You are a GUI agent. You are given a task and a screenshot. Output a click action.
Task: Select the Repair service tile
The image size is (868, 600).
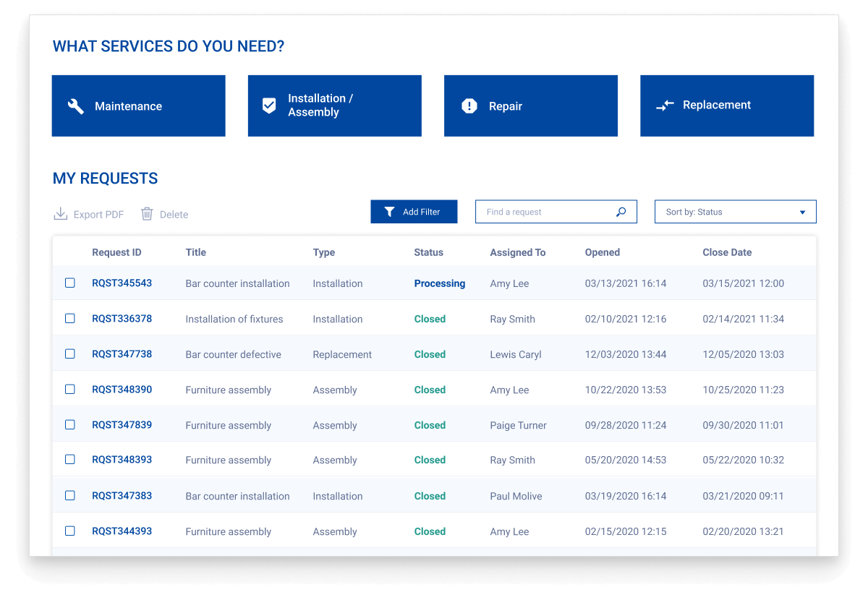[x=530, y=106]
